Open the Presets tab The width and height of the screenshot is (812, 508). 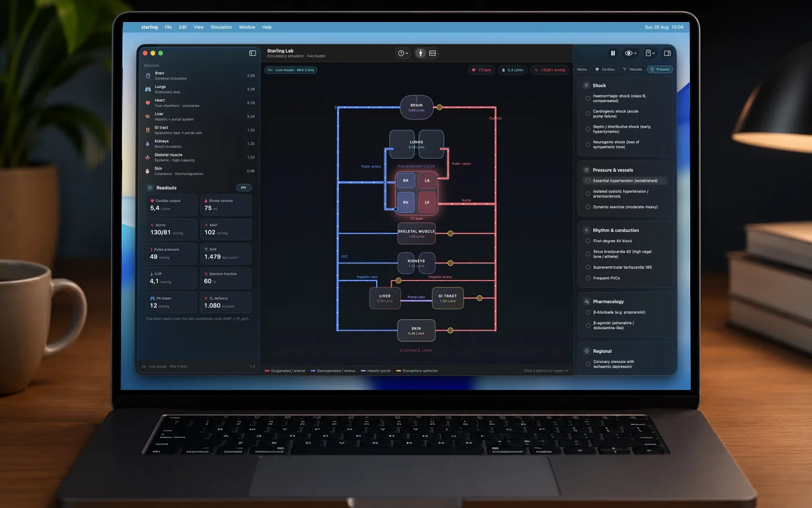tap(660, 69)
